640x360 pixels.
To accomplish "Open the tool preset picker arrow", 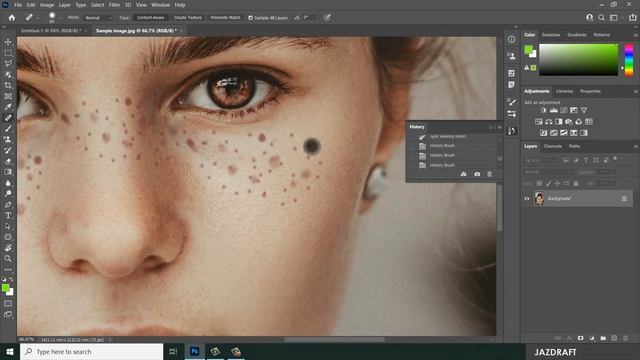I will pos(38,18).
